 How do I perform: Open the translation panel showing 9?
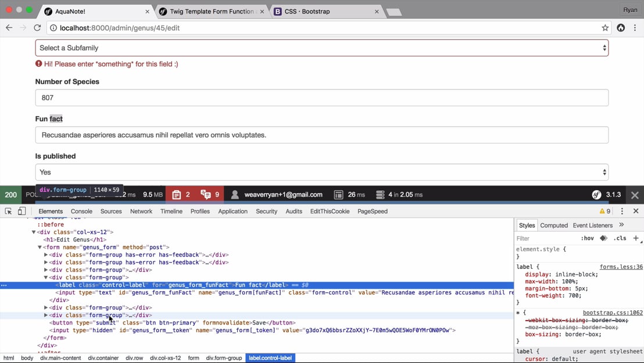pyautogui.click(x=209, y=195)
